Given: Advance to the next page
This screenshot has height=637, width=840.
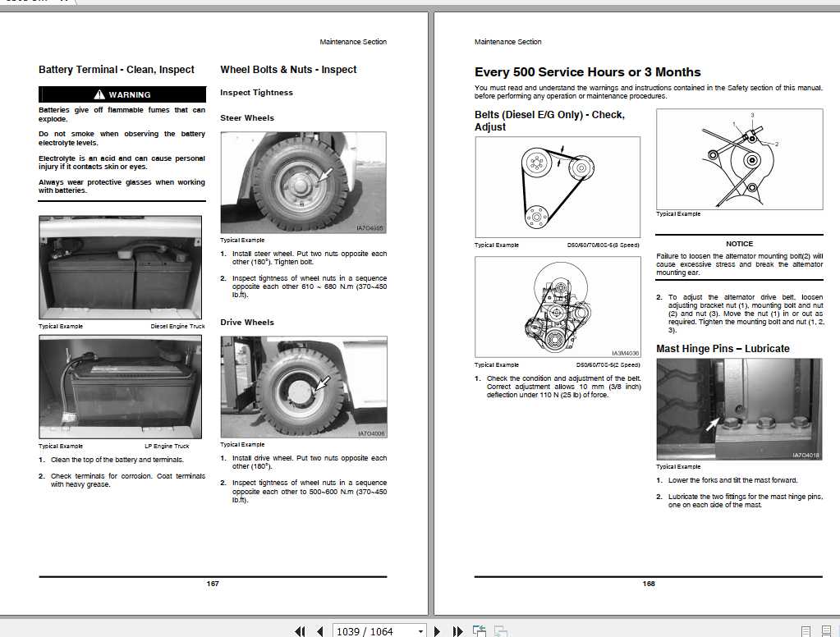Looking at the screenshot, I should coord(437,631).
